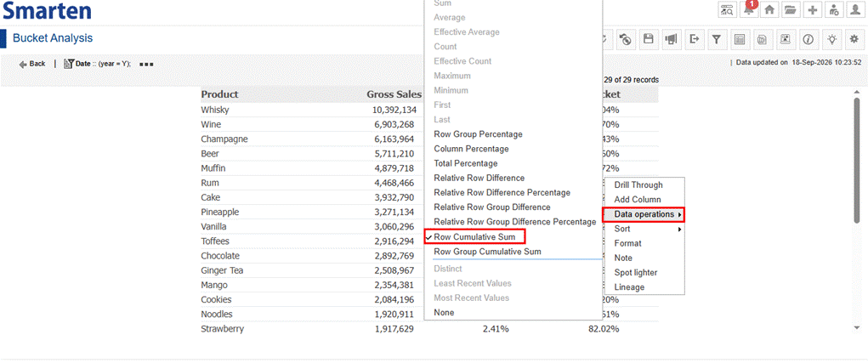868x363 pixels.
Task: Click the 5,711,210 gross sales value
Action: click(396, 154)
